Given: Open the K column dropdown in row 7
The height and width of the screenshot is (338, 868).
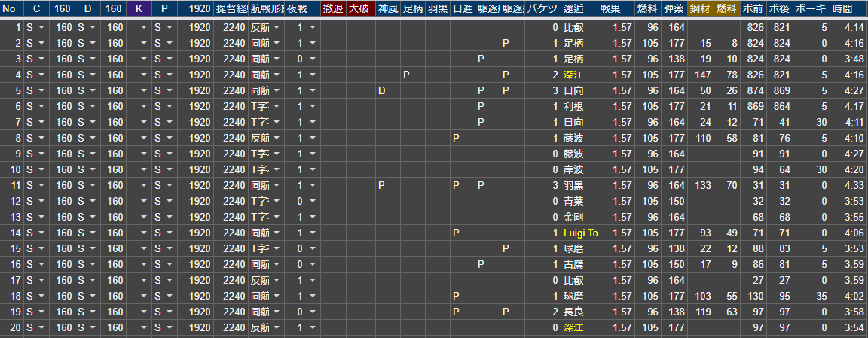Looking at the screenshot, I should [144, 122].
